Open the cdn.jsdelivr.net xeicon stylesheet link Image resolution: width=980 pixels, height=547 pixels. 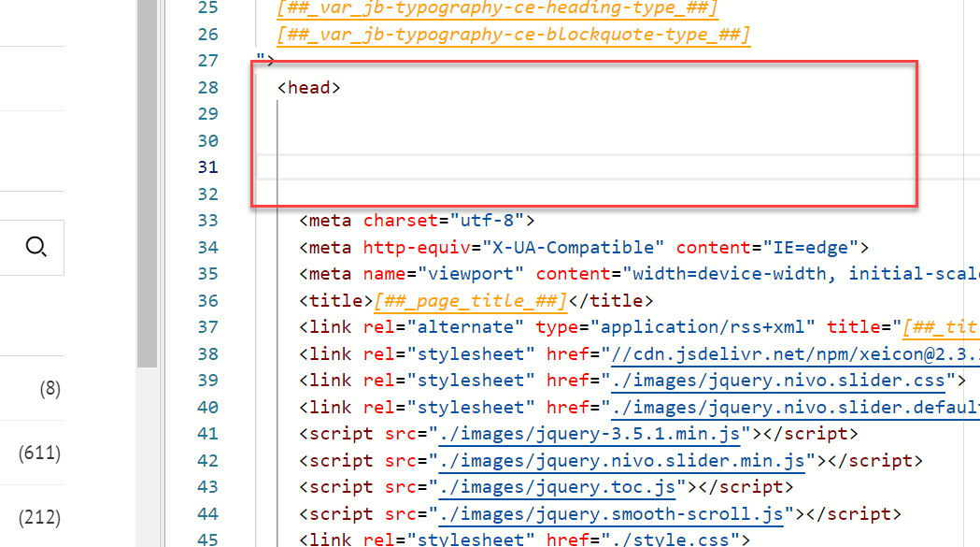795,354
